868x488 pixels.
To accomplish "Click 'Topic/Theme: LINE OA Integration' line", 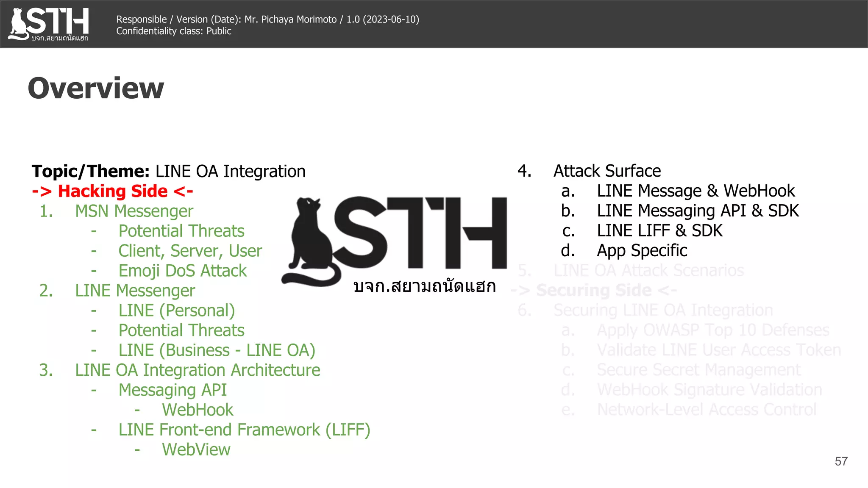I will coord(169,171).
